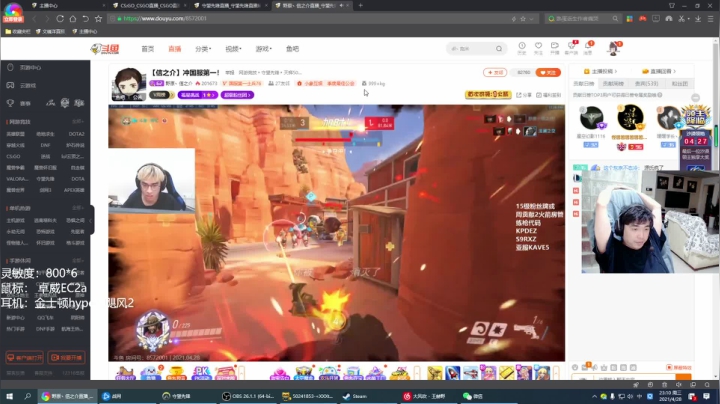The image size is (720, 404).
Task: Open the 主播投稿 link
Action: (x=600, y=71)
